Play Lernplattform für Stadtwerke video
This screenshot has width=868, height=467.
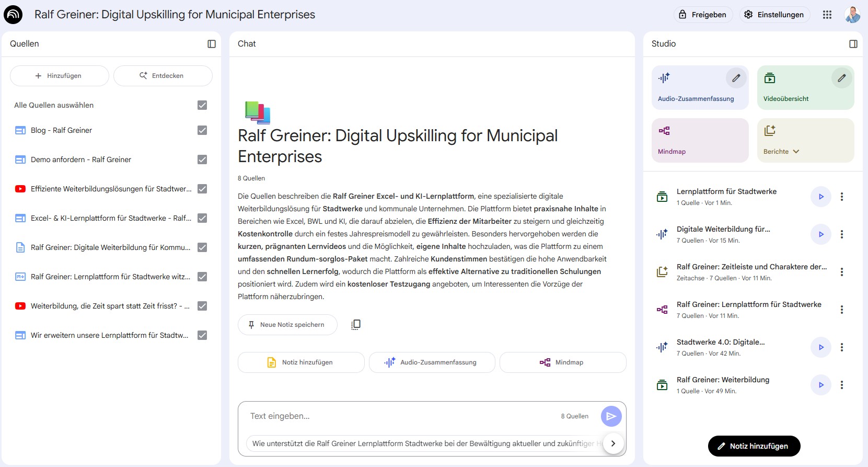(x=821, y=197)
